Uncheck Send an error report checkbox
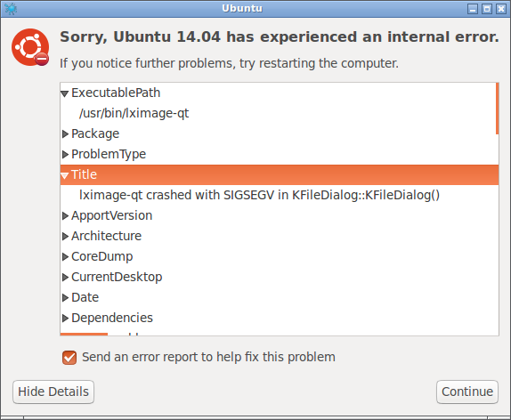Screen dimensions: 511x420 tap(69, 358)
